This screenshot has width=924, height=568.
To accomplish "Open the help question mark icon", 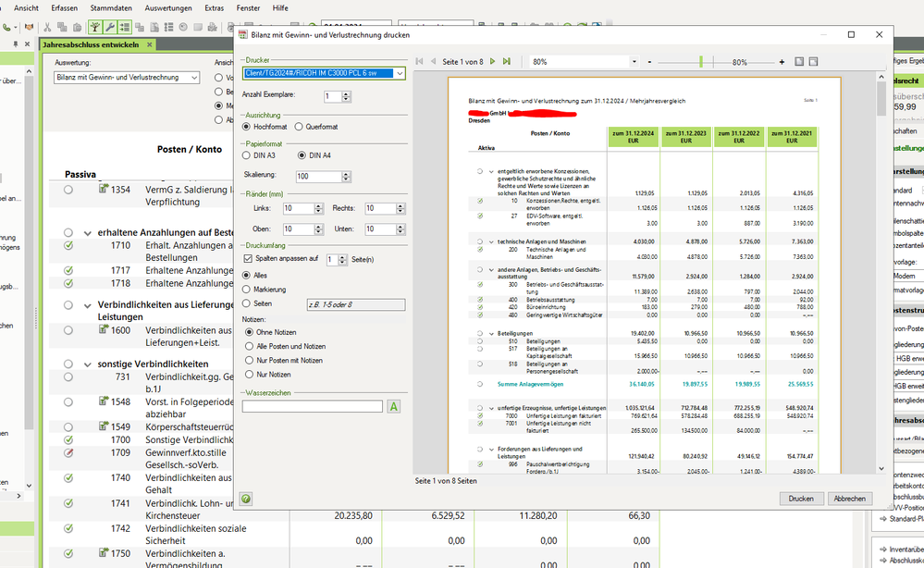I will click(246, 499).
